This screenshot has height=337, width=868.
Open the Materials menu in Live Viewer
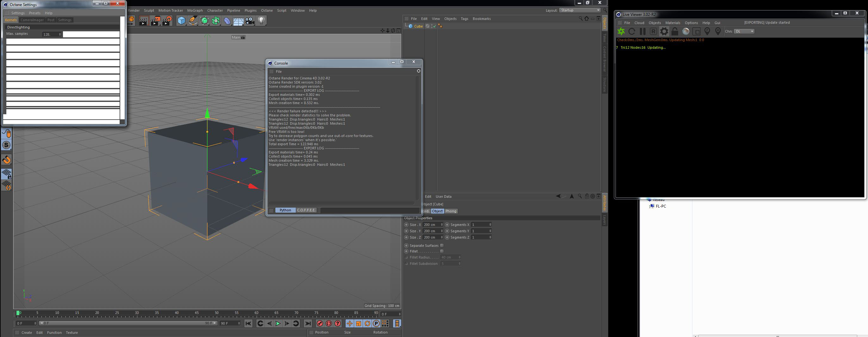click(672, 23)
